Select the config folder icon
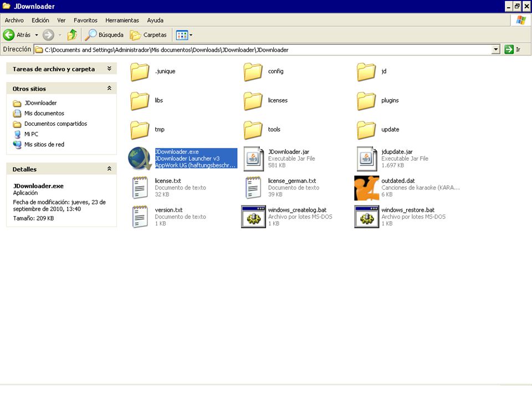This screenshot has height=399, width=532. pos(253,71)
